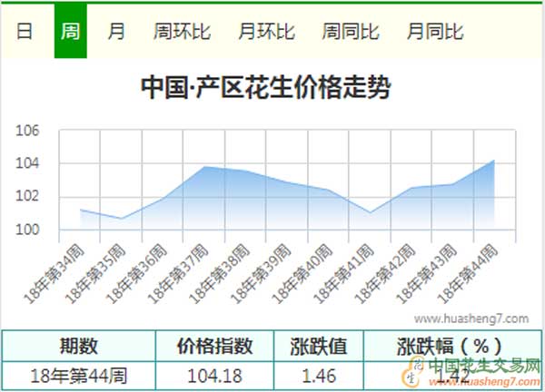Click the 价格指数 column header
The width and height of the screenshot is (545, 392).
(x=215, y=346)
